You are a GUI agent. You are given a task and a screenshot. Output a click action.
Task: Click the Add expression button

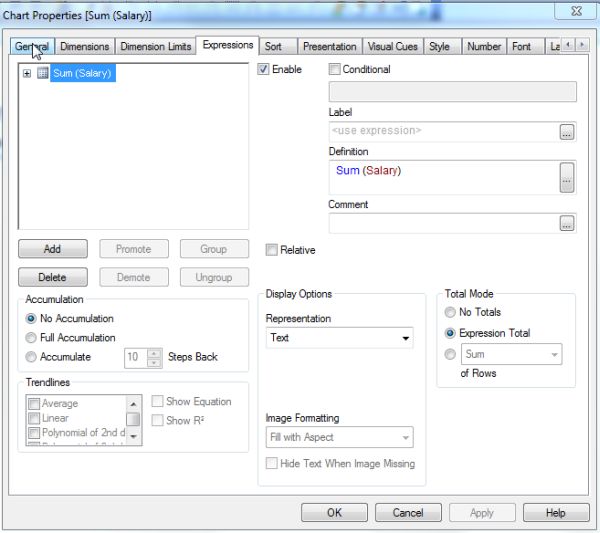(x=53, y=249)
